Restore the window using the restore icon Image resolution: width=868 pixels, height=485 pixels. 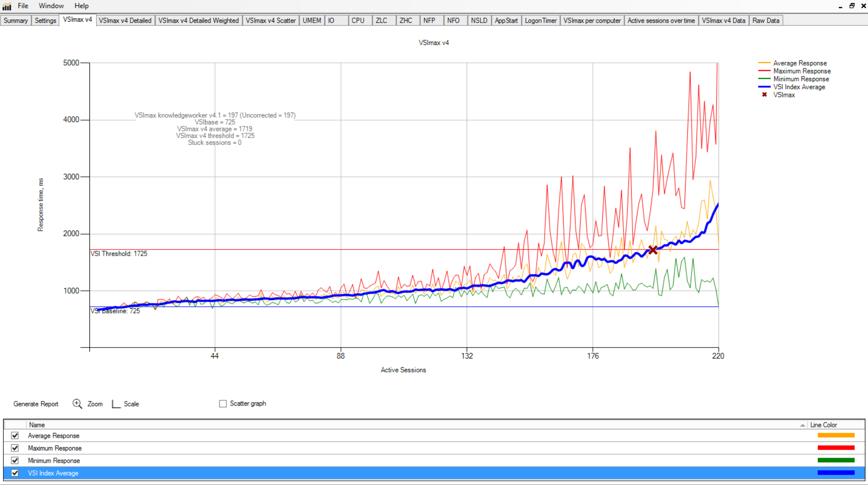coord(852,6)
